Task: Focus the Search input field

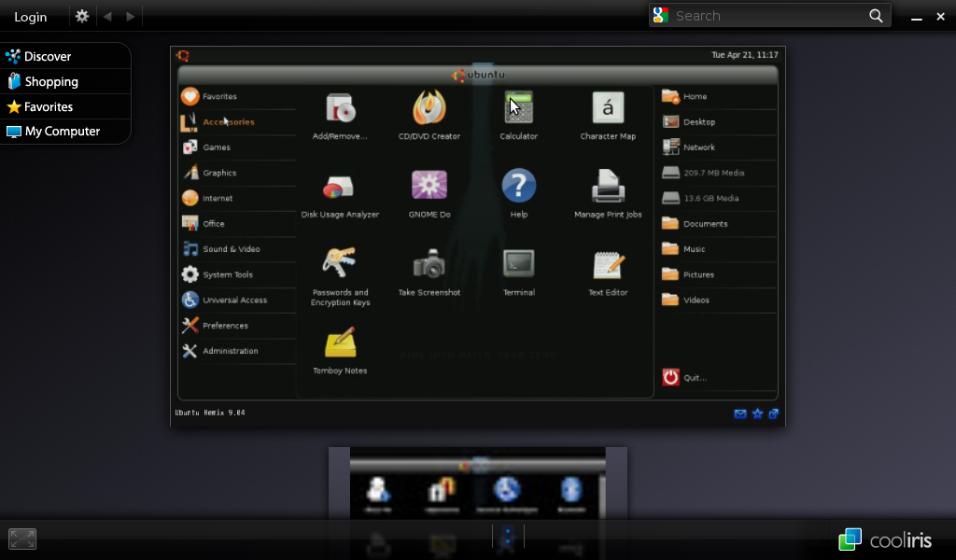Action: pos(770,16)
